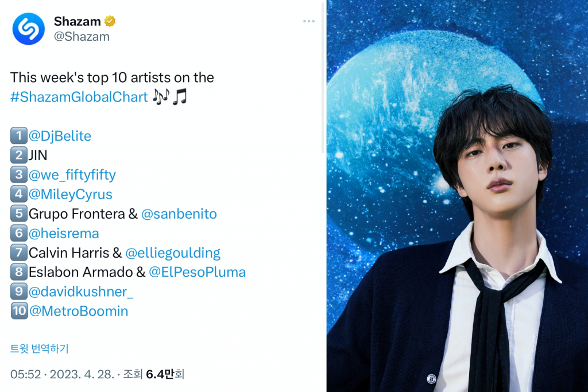
Task: Open @DjBelite mention link
Action: [60, 135]
